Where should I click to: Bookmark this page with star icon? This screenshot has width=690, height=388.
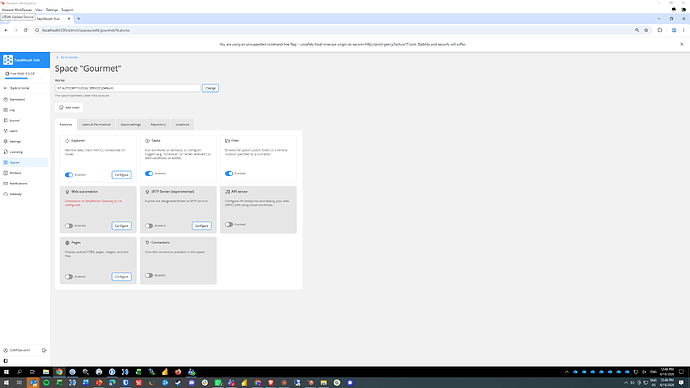click(646, 30)
